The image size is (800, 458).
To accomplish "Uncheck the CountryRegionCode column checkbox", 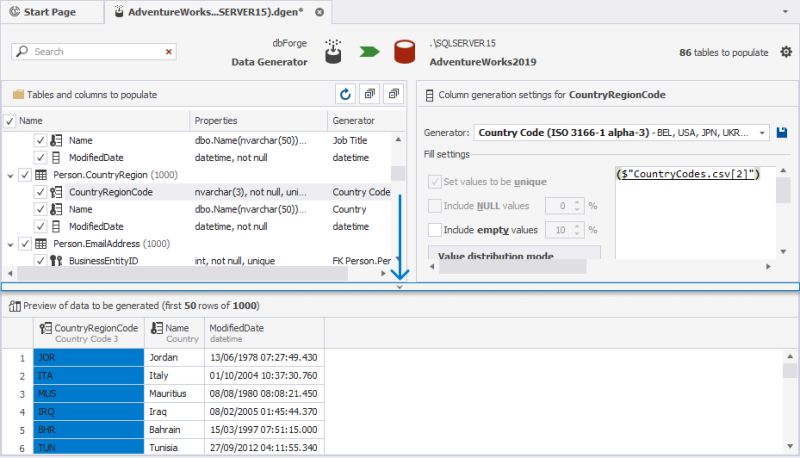I will pyautogui.click(x=40, y=192).
